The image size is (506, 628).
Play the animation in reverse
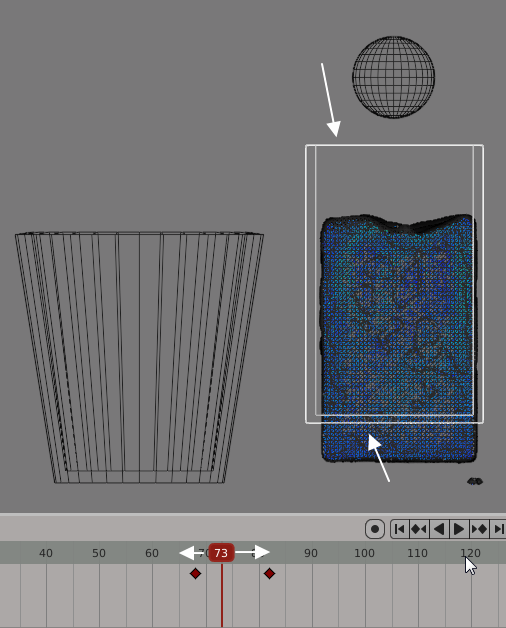click(439, 529)
